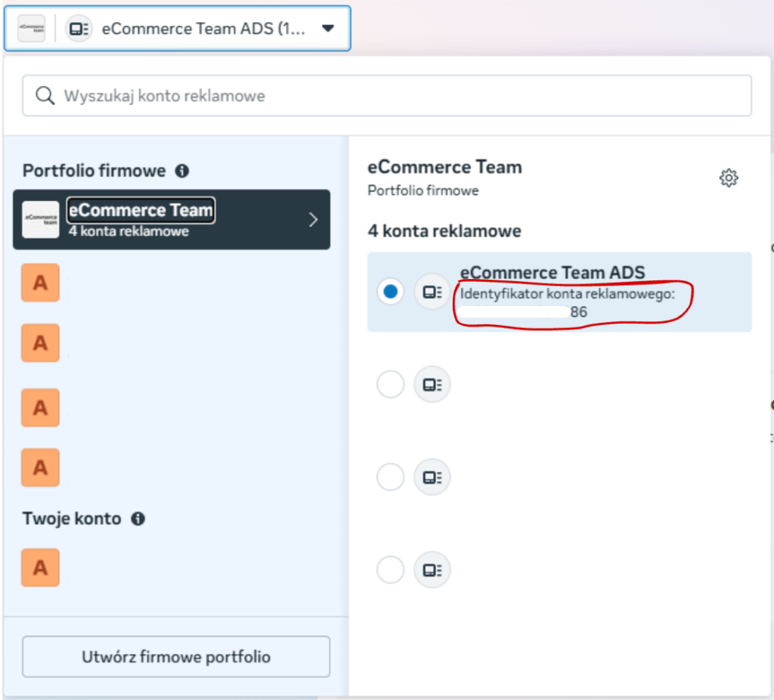Select the eCommerce Team ADS radio button

pos(390,292)
